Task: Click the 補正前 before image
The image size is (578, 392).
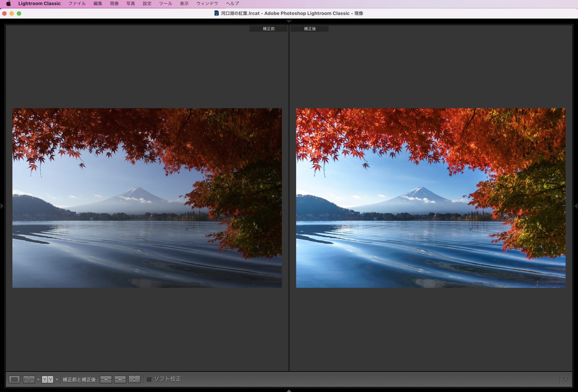Action: (x=147, y=198)
